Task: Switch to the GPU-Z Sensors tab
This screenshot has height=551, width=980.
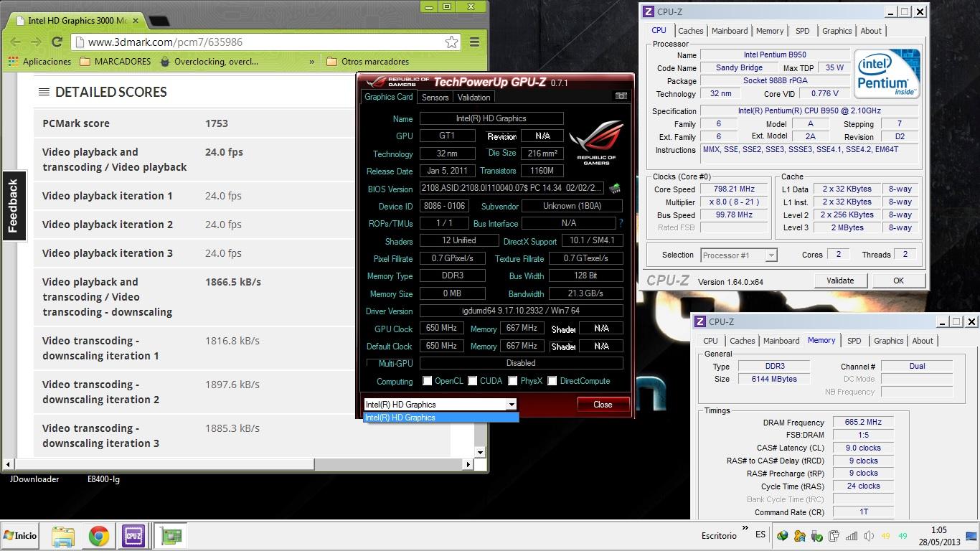Action: click(435, 97)
